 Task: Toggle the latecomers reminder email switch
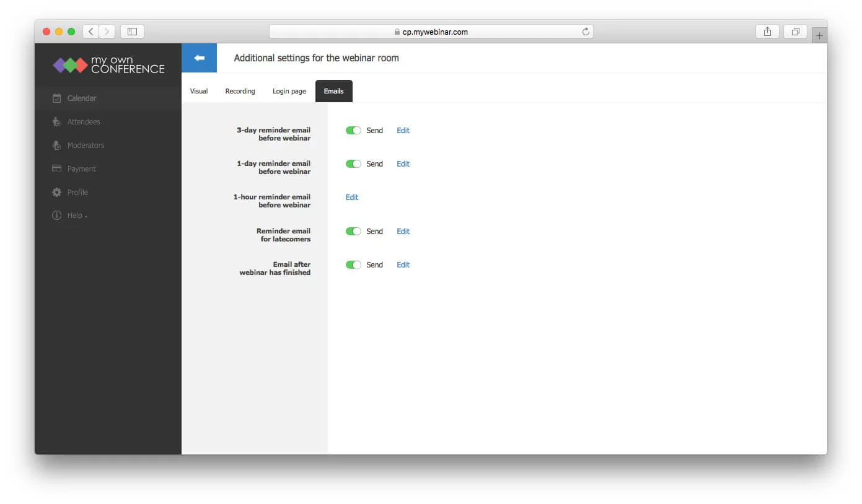pyautogui.click(x=353, y=231)
